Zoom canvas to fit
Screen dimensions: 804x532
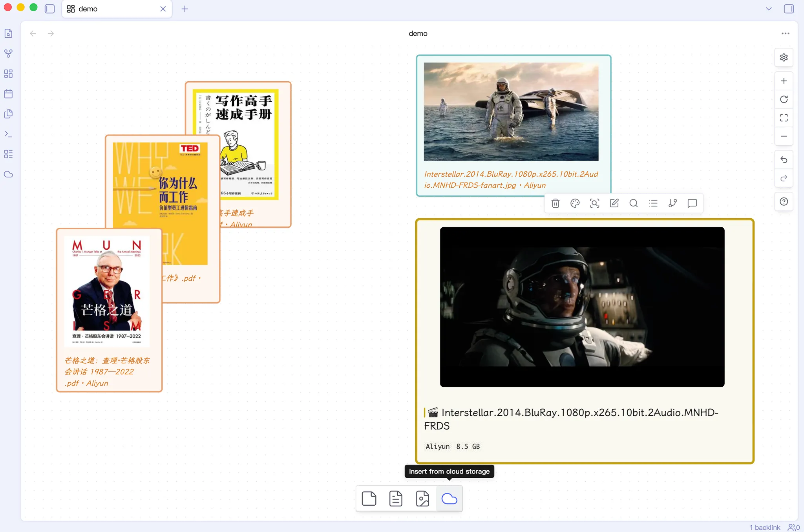784,118
